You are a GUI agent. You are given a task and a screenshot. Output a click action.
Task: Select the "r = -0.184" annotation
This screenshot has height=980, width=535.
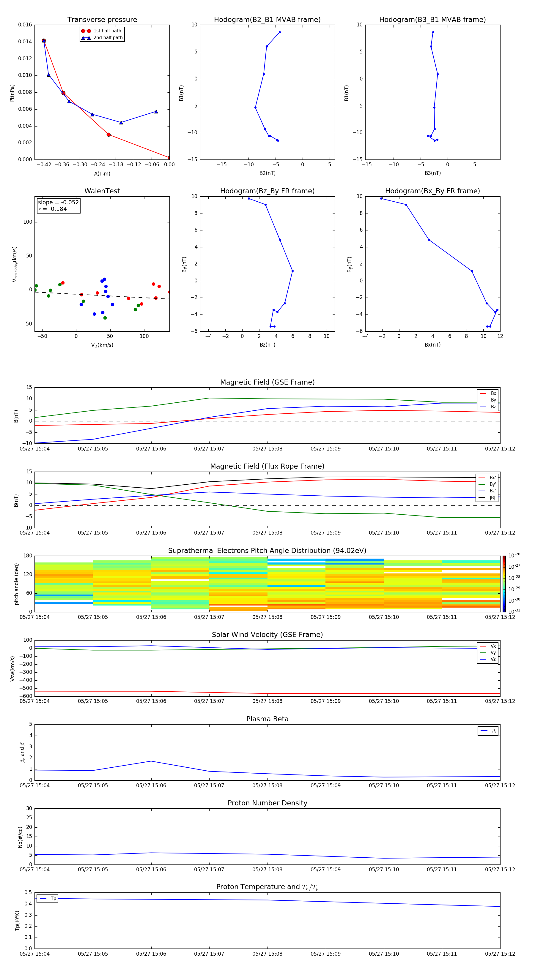(x=53, y=209)
